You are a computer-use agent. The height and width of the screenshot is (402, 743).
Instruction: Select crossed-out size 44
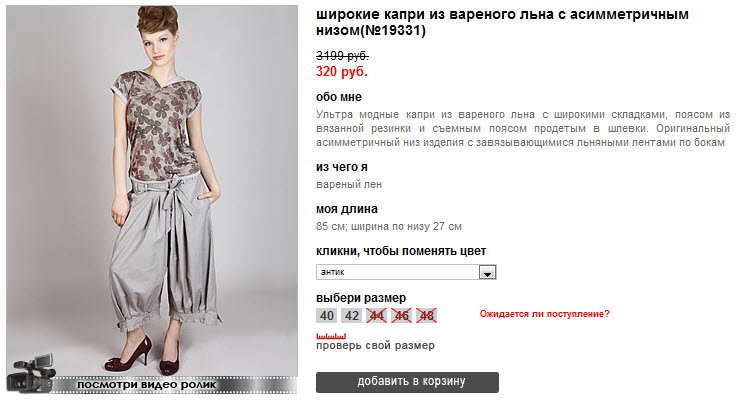(x=377, y=316)
